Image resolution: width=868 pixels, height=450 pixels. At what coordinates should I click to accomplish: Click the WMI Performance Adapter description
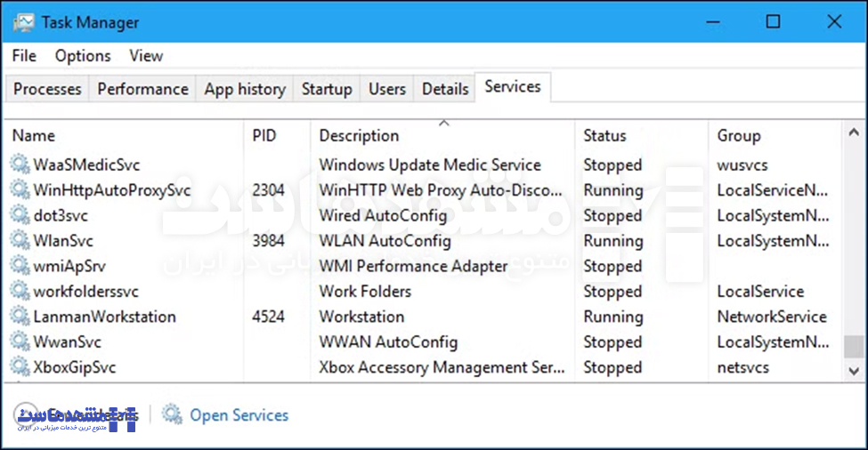[x=413, y=267]
